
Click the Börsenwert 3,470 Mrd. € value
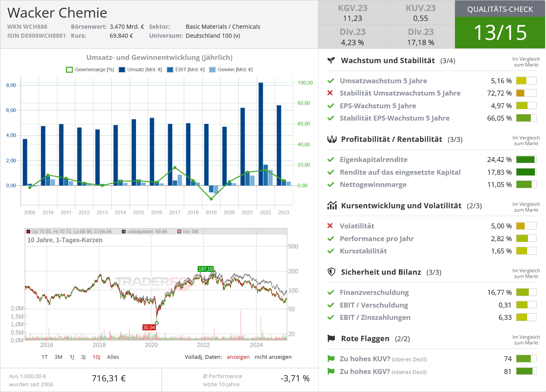(x=127, y=27)
